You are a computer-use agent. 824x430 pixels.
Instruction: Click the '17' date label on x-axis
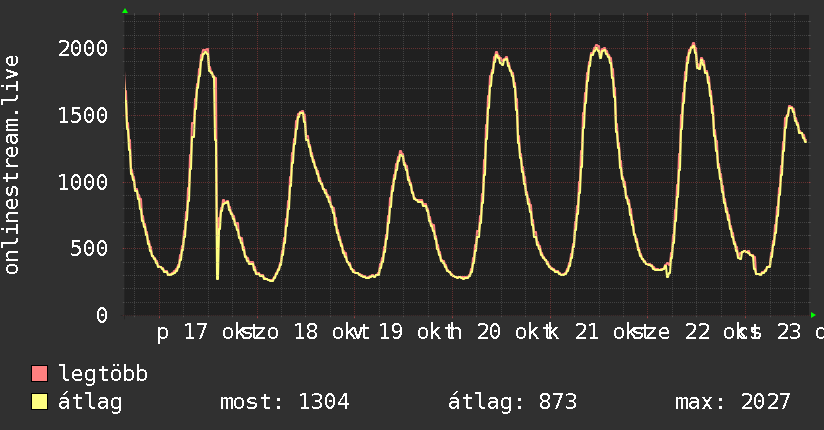tap(196, 332)
